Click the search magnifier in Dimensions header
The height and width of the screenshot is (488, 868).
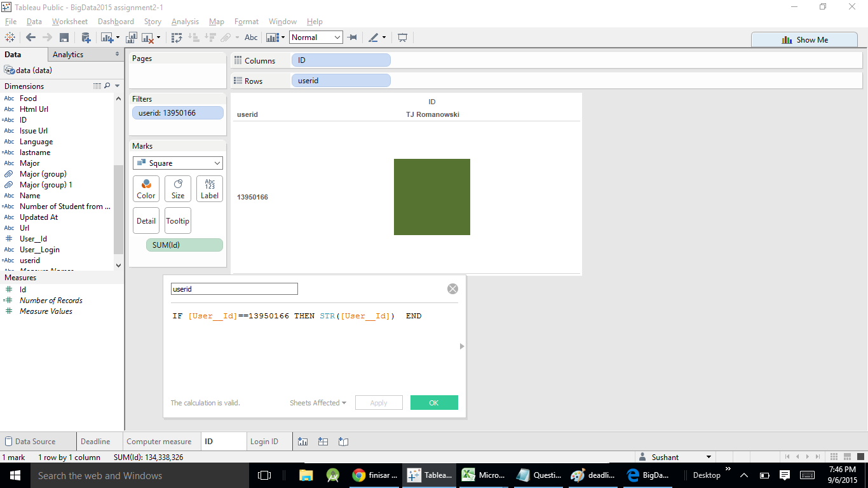tap(107, 86)
